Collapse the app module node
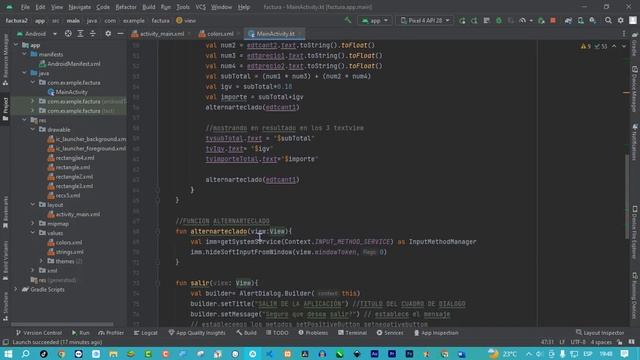 (16, 45)
